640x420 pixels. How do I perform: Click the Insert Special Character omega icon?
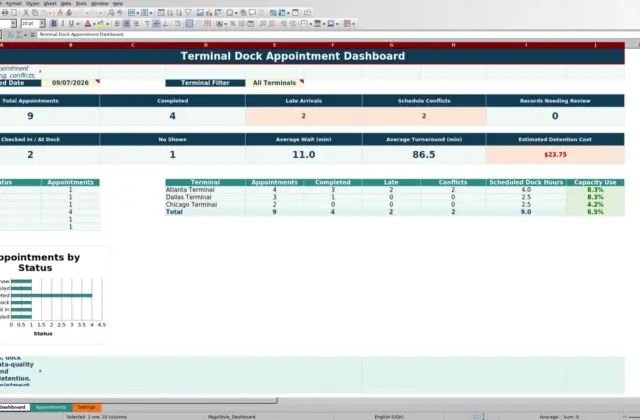coord(230,13)
